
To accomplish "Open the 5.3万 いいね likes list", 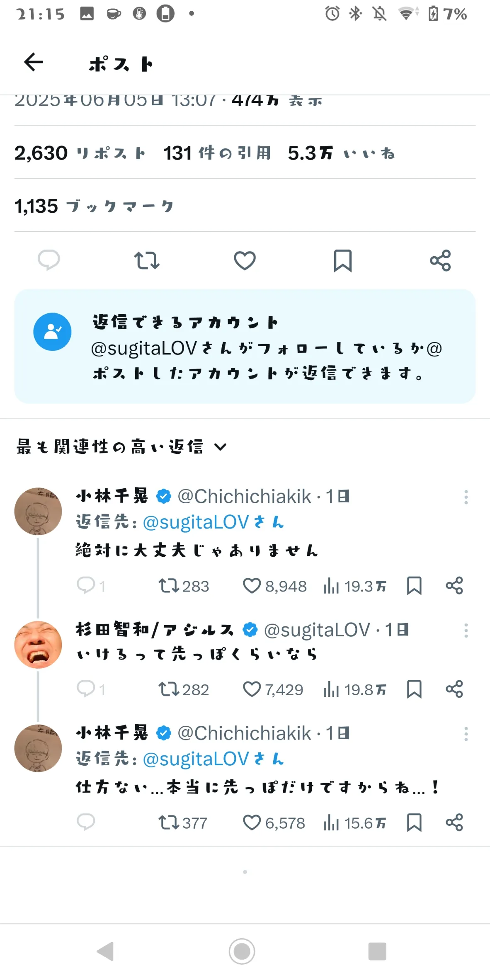I will 342,153.
